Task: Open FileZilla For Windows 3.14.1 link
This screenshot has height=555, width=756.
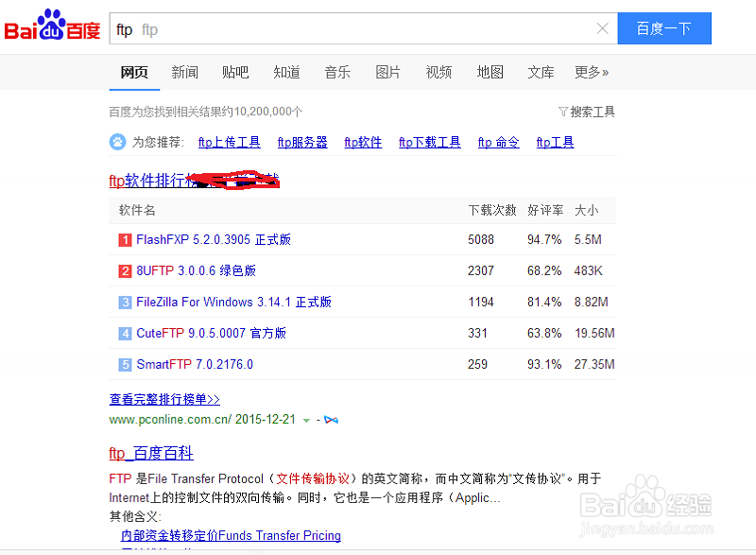Action: [233, 302]
